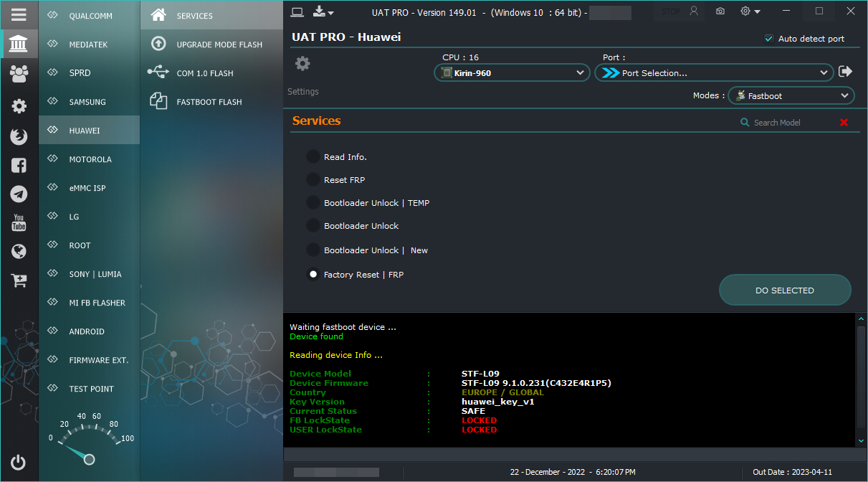Screen dimensions: 868x482
Task: Click the USB icon for COM 1.0 Flash
Action: click(158, 72)
